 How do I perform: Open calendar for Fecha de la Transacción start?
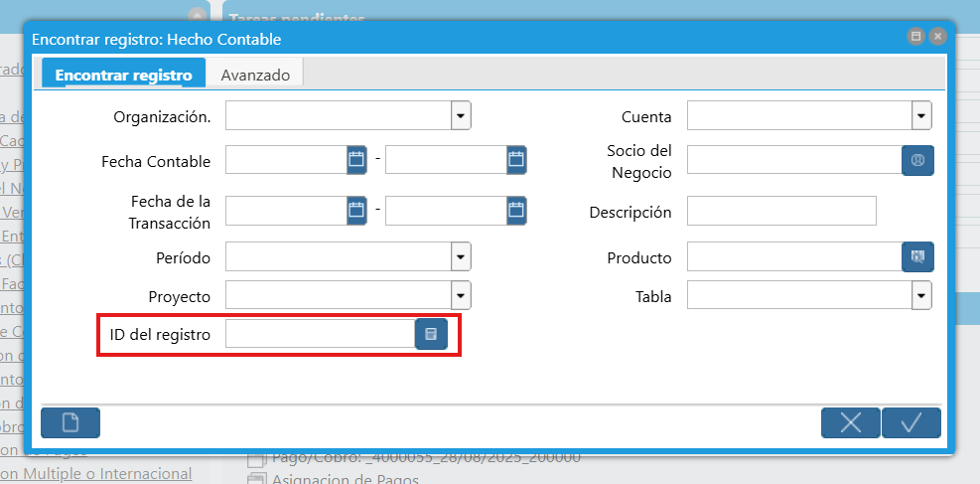pyautogui.click(x=356, y=210)
